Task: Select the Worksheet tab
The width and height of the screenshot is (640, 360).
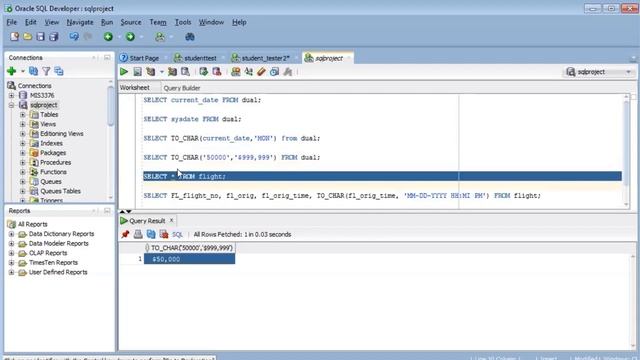Action: [134, 88]
